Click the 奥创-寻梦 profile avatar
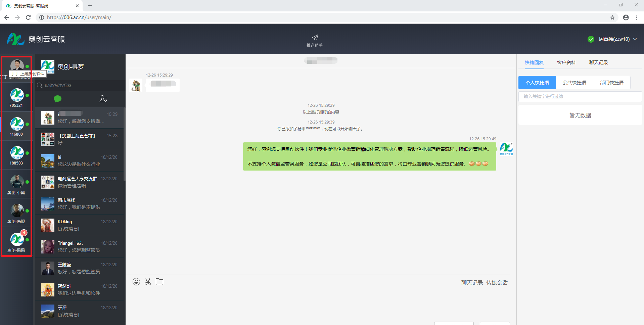 (47, 66)
